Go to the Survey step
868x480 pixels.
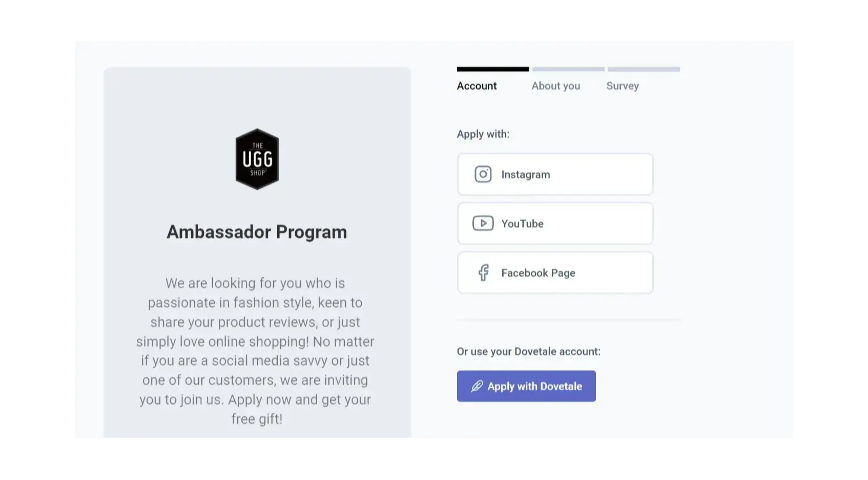click(623, 86)
